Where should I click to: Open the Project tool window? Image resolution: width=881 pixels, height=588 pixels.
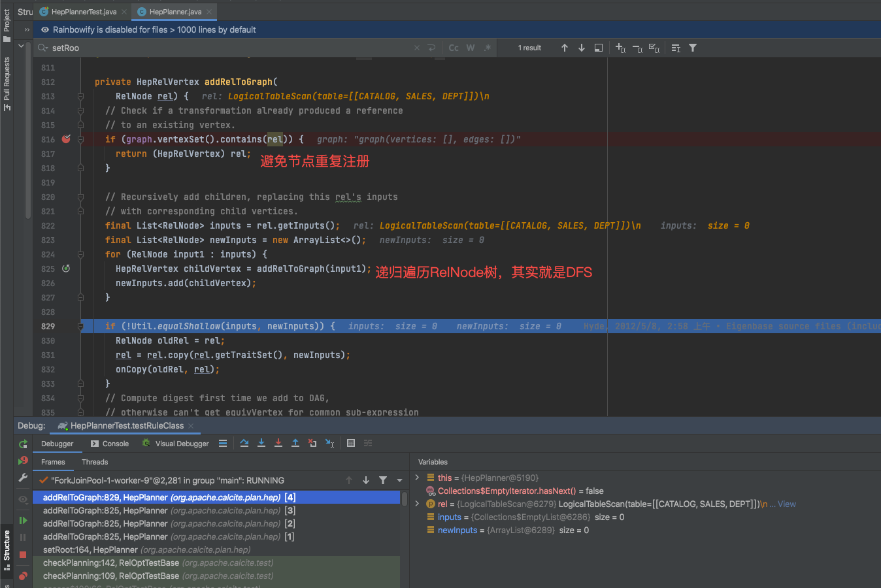[x=7, y=25]
